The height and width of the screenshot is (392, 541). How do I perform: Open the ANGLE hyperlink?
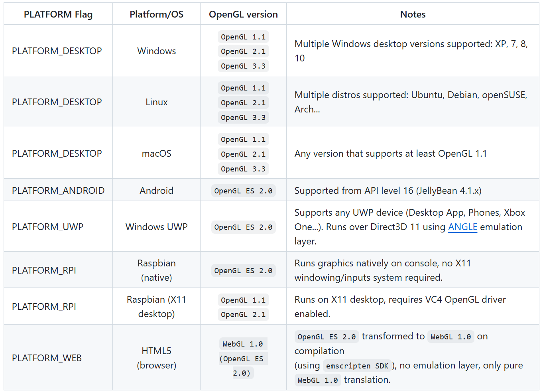[462, 227]
